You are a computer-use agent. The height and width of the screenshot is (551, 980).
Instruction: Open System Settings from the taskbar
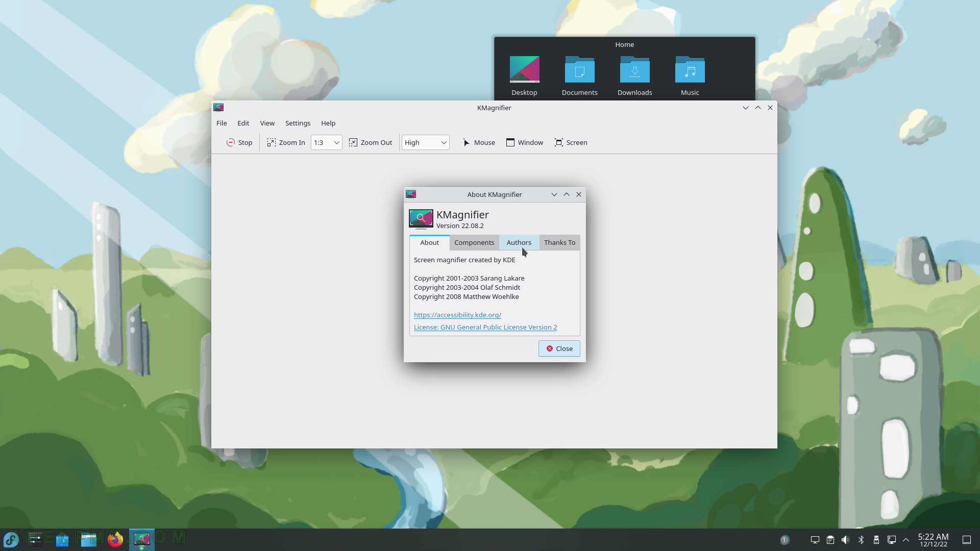[x=36, y=539]
